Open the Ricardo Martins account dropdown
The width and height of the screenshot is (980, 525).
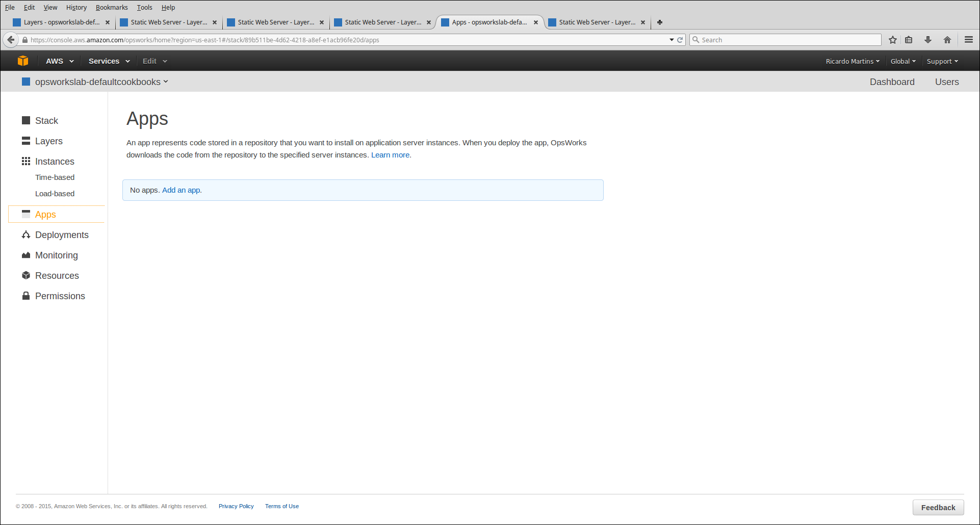pos(852,61)
